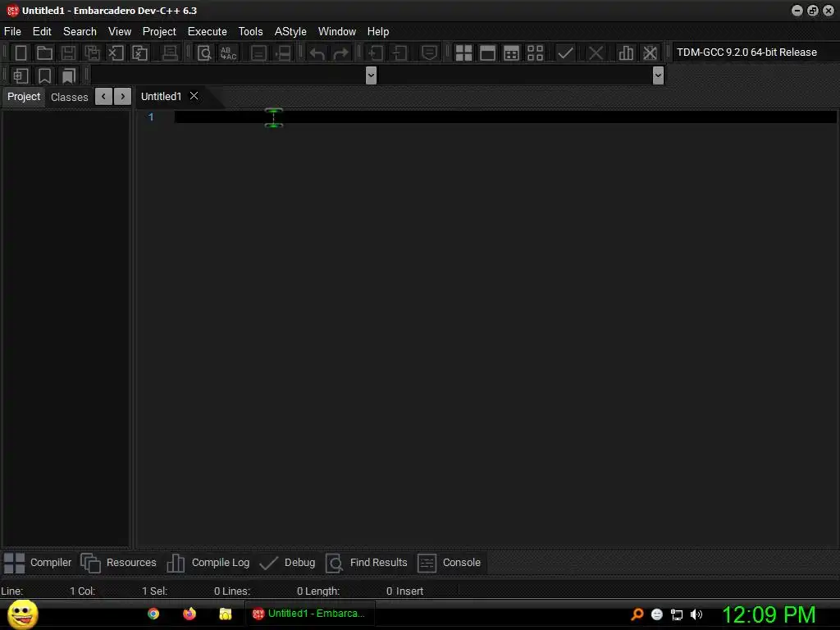Screen dimensions: 840x630
Task: Click the Insert snippet toolbar icon
Action: [x=21, y=75]
